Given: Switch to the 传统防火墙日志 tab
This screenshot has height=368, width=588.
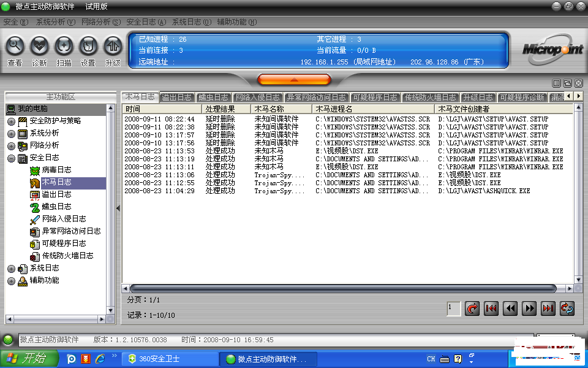Looking at the screenshot, I should (431, 98).
